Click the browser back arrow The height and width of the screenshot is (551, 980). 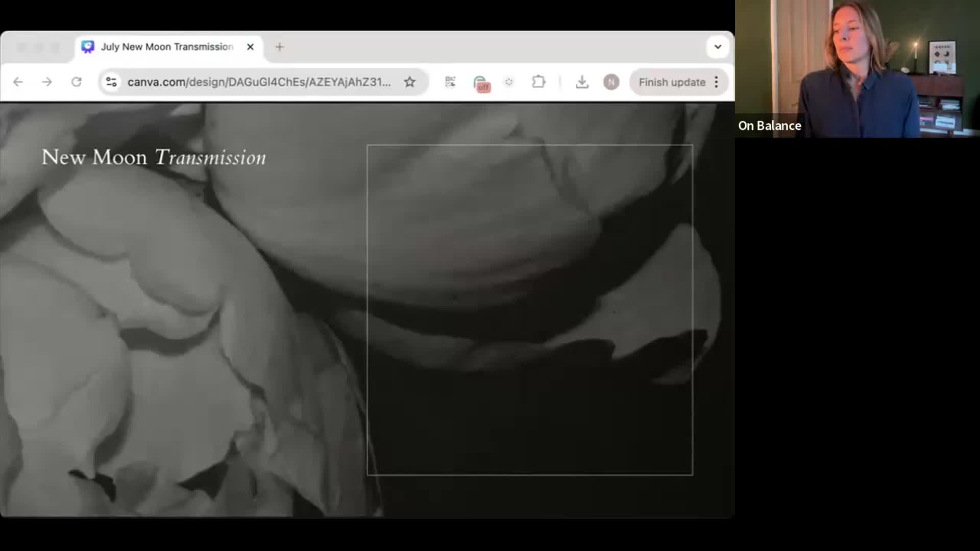point(18,82)
